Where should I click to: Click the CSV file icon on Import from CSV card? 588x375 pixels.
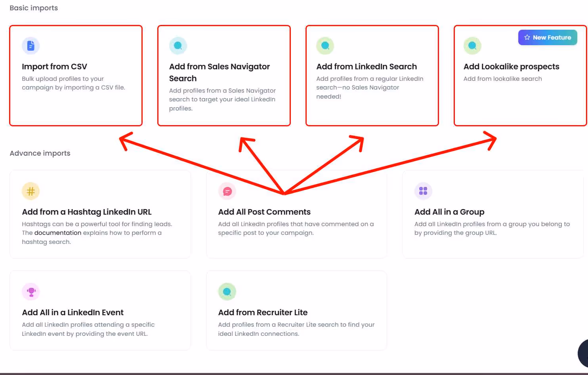click(x=31, y=46)
